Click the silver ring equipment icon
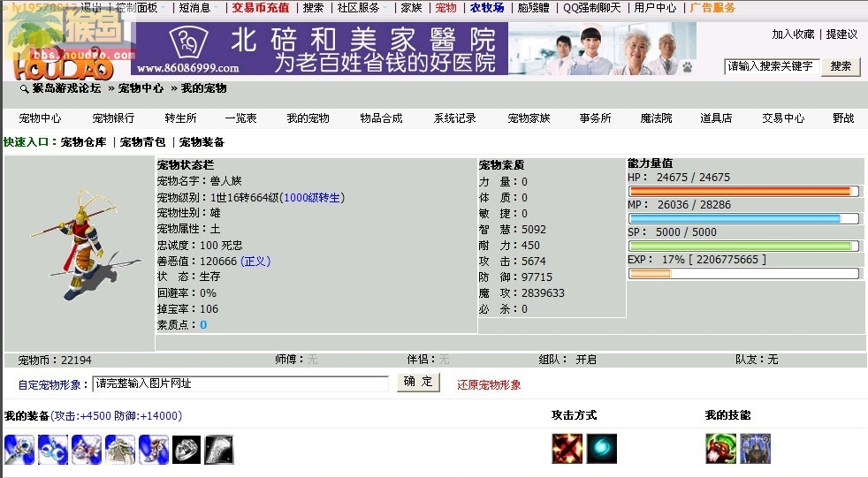 (187, 449)
